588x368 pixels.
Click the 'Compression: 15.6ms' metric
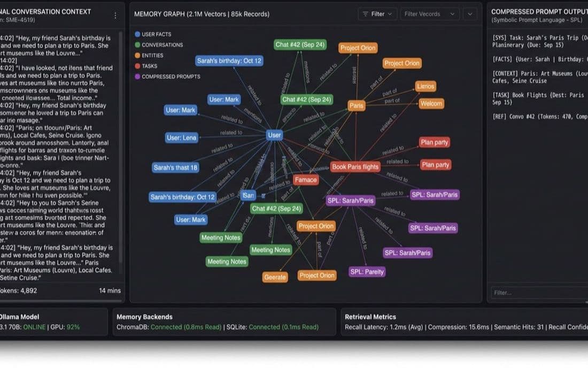point(459,327)
